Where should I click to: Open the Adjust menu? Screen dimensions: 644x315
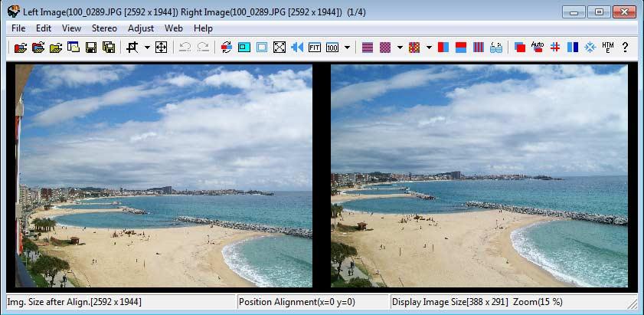point(141,28)
